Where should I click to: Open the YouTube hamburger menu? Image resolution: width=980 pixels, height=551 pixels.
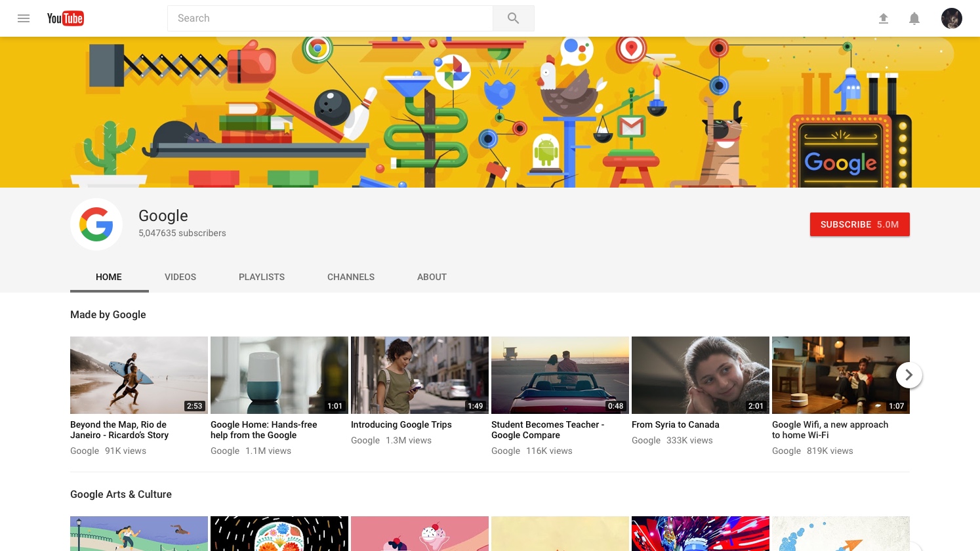pyautogui.click(x=24, y=18)
